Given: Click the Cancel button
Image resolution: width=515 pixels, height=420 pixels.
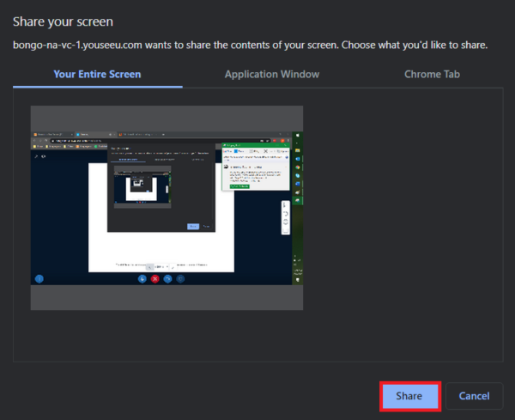Looking at the screenshot, I should click(x=474, y=396).
